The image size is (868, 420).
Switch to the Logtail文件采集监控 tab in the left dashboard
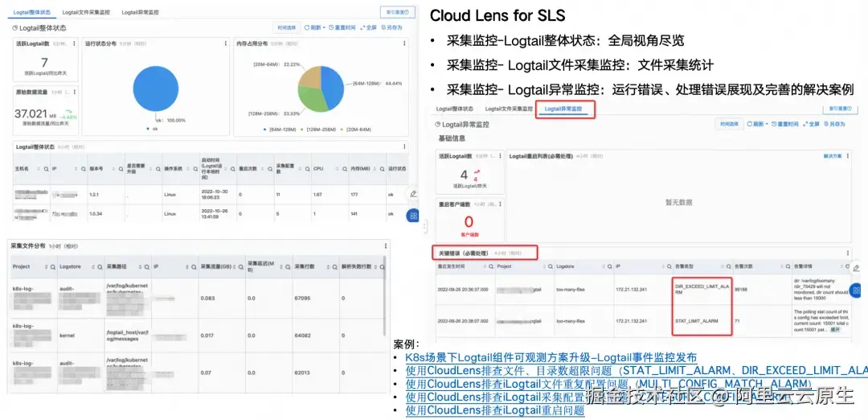tap(85, 11)
